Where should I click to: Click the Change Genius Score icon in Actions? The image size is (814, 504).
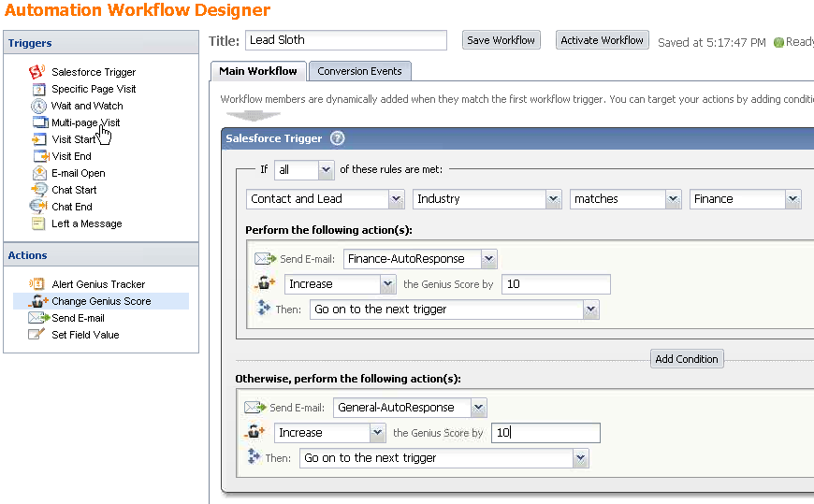(x=38, y=301)
